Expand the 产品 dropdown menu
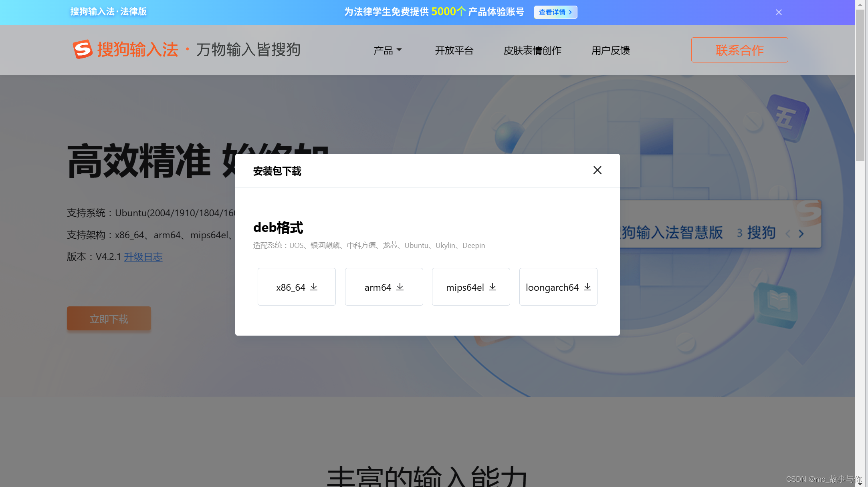Screen dimensions: 868x487 [x=387, y=50]
